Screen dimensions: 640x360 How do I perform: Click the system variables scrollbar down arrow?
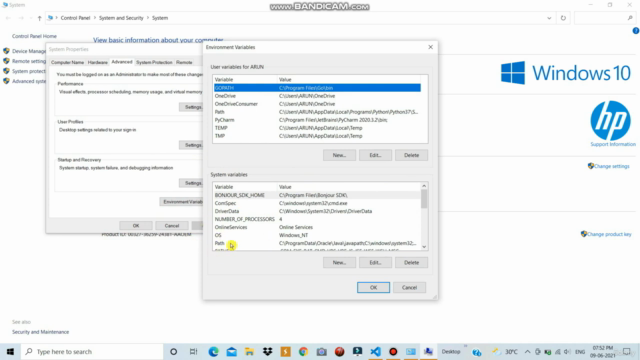(x=424, y=247)
